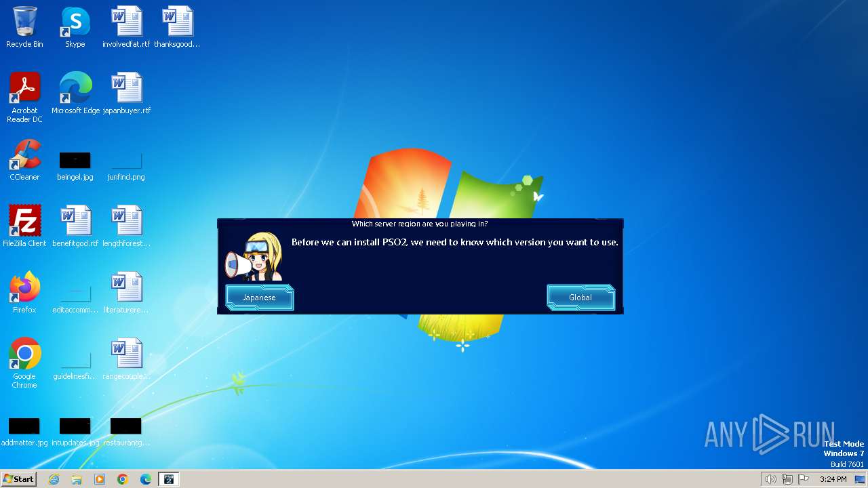Image resolution: width=868 pixels, height=488 pixels.
Task: Select the CCleaner desktop shortcut
Action: point(24,160)
